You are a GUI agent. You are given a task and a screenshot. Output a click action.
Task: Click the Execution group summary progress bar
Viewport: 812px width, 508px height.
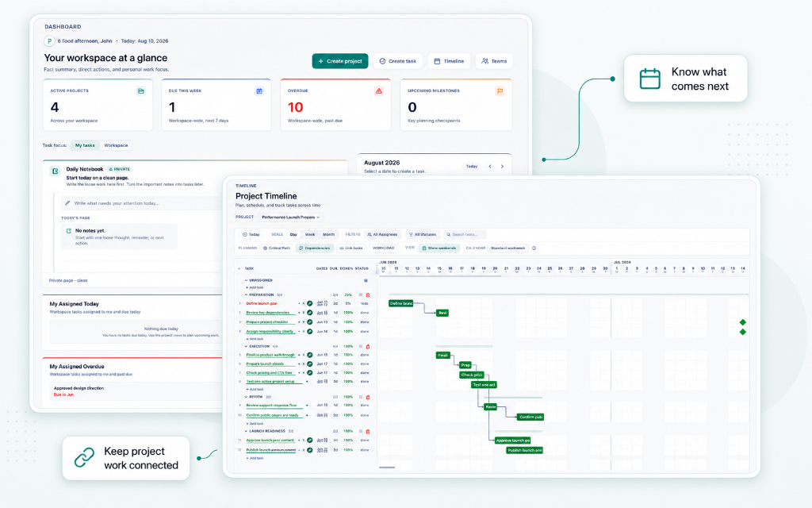tap(464, 346)
